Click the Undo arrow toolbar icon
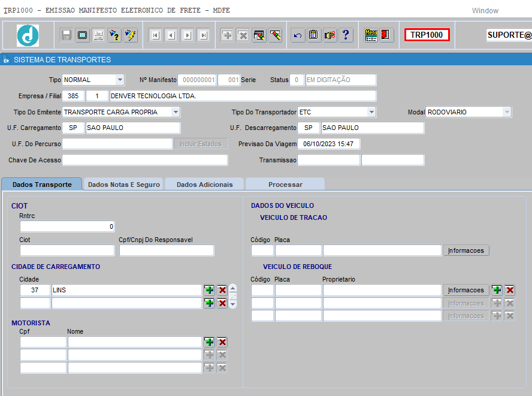The width and height of the screenshot is (532, 396). tap(298, 35)
